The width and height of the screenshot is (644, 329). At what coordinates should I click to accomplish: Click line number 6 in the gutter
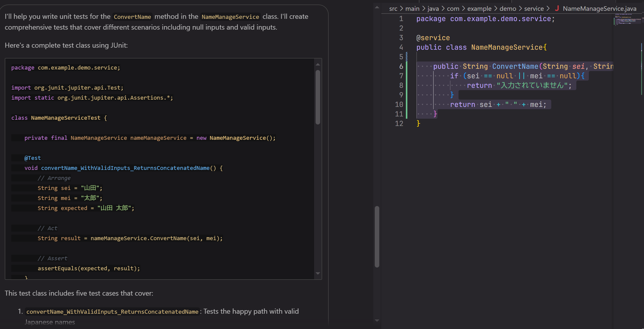tap(401, 66)
